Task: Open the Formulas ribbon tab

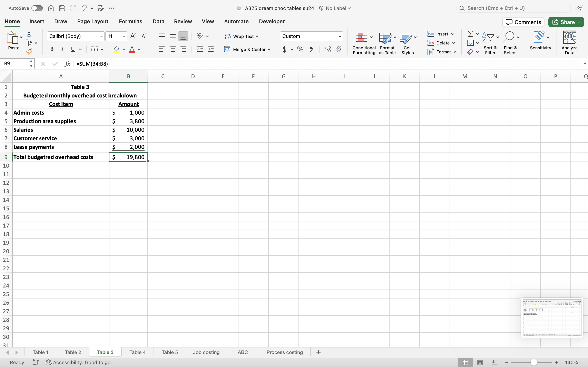Action: [x=130, y=21]
